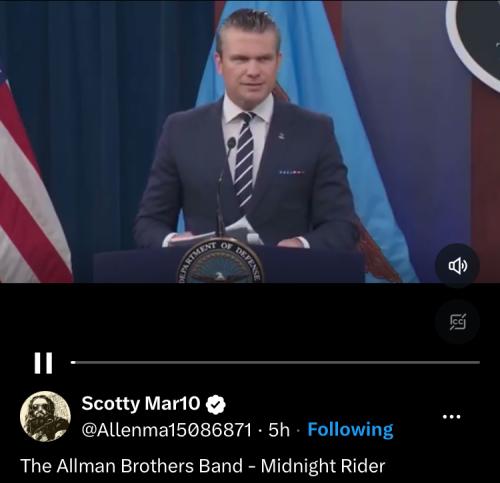The width and height of the screenshot is (500, 483).
Task: Click the Scotty Mar10 display name
Action: (141, 403)
